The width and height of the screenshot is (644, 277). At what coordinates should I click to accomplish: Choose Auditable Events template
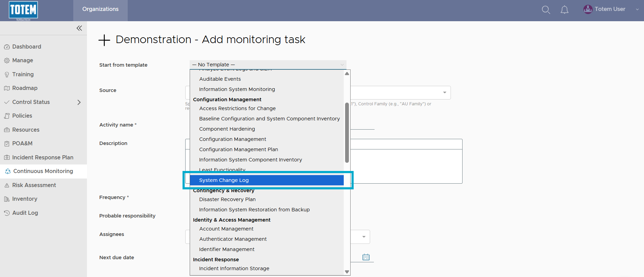coord(267,79)
